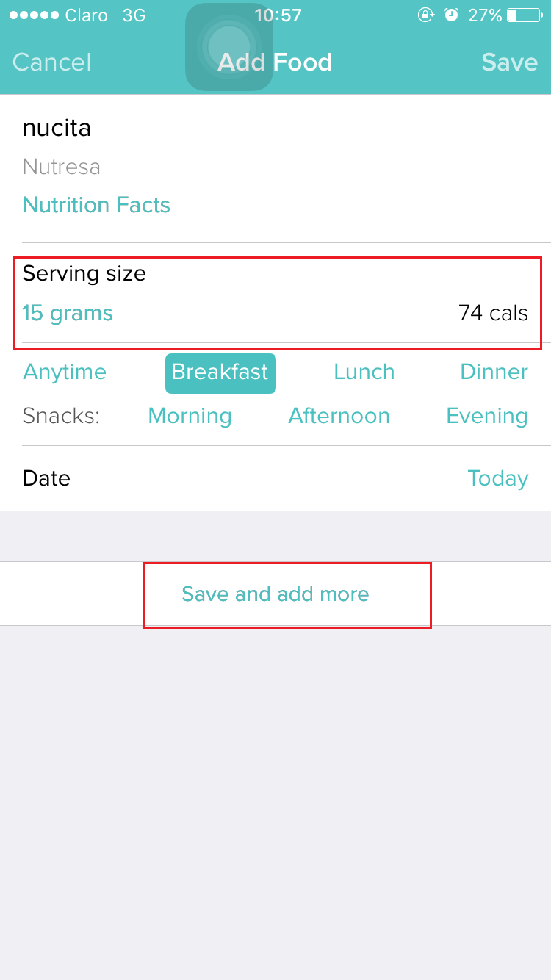Open the Nutrition Facts link
551x980 pixels.
pos(96,205)
